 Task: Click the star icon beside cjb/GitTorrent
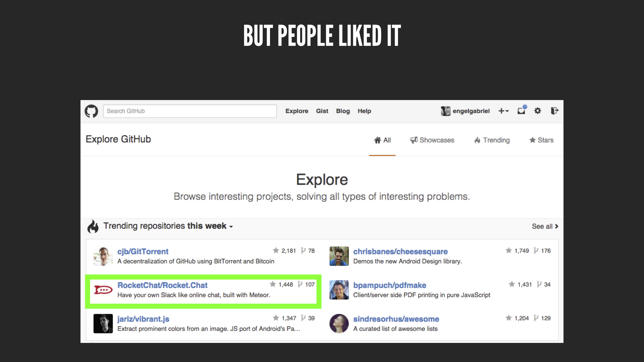tap(276, 250)
